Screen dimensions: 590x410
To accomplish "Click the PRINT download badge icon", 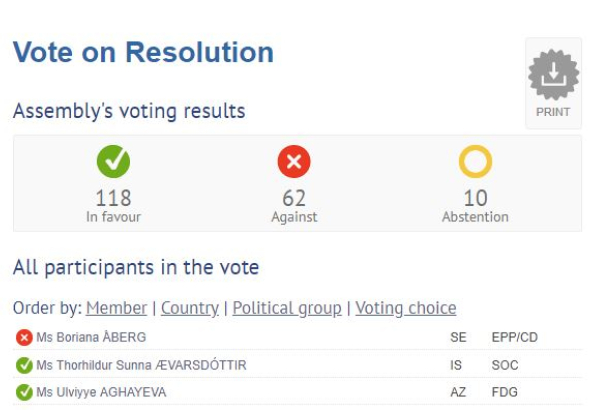I will [x=554, y=75].
